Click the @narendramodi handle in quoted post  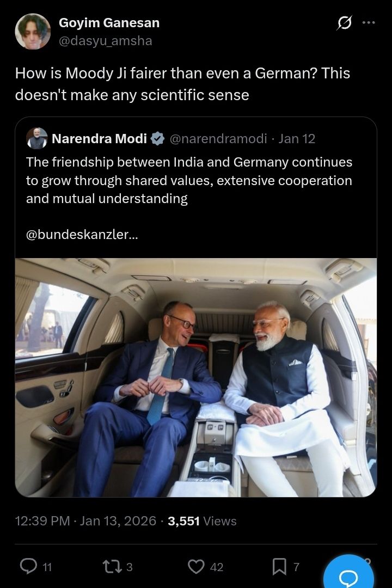click(x=218, y=139)
